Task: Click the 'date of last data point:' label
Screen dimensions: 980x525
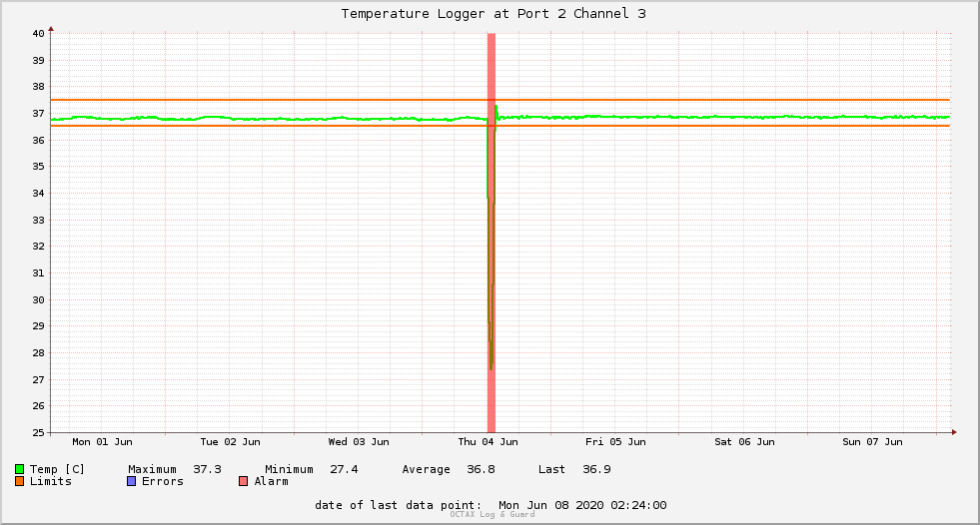Action: tap(399, 505)
